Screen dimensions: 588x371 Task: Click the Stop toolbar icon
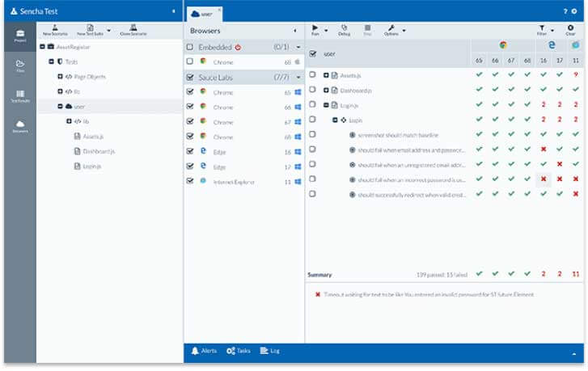[367, 27]
